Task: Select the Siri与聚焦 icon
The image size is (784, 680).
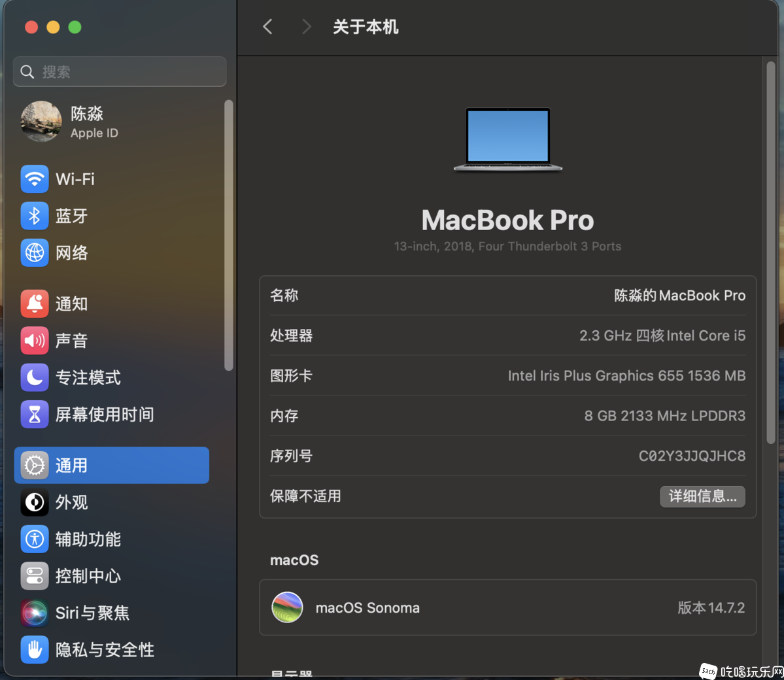Action: coord(35,613)
